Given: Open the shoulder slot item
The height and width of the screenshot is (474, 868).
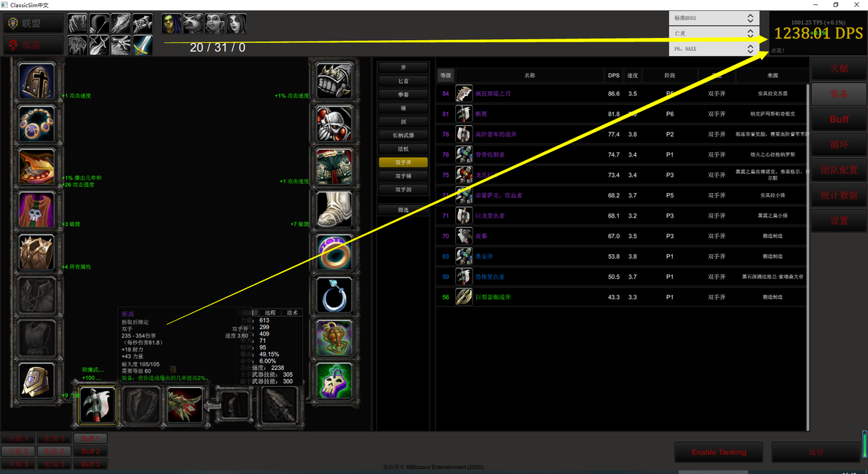Looking at the screenshot, I should pyautogui.click(x=36, y=167).
